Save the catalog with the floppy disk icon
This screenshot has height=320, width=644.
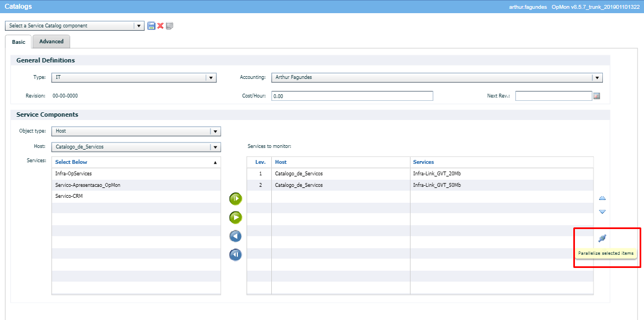[151, 25]
